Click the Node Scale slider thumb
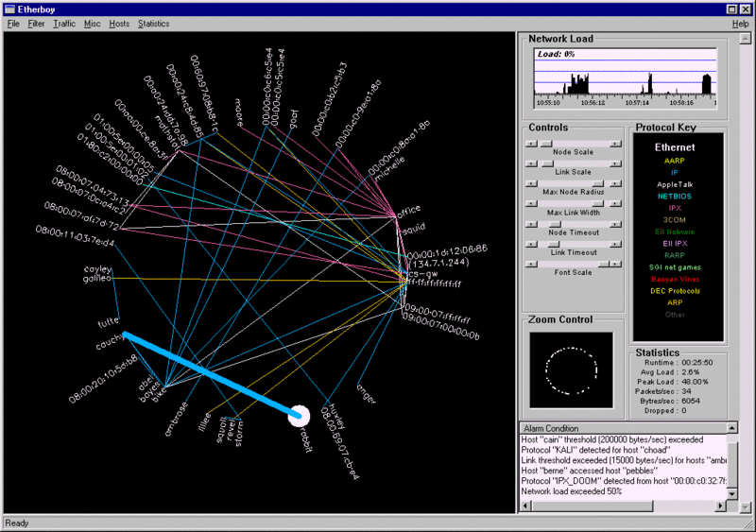 pyautogui.click(x=546, y=144)
